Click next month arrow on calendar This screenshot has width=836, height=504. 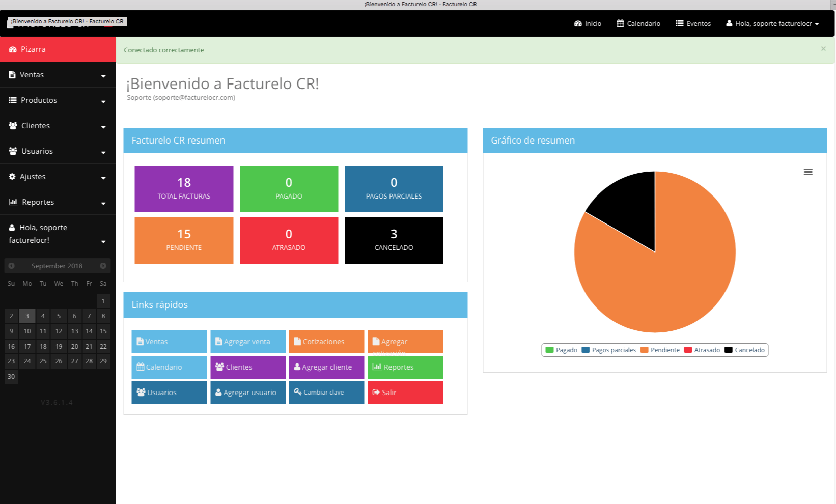click(x=103, y=266)
